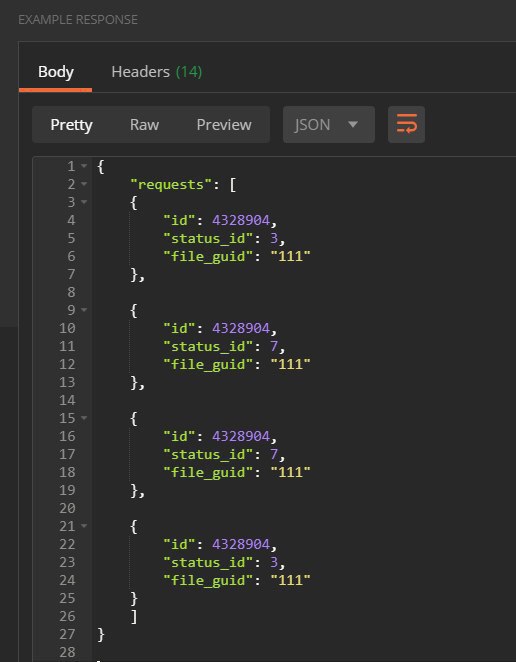Collapse the object fold arrow on line 21
This screenshot has height=662, width=516.
[x=84, y=526]
